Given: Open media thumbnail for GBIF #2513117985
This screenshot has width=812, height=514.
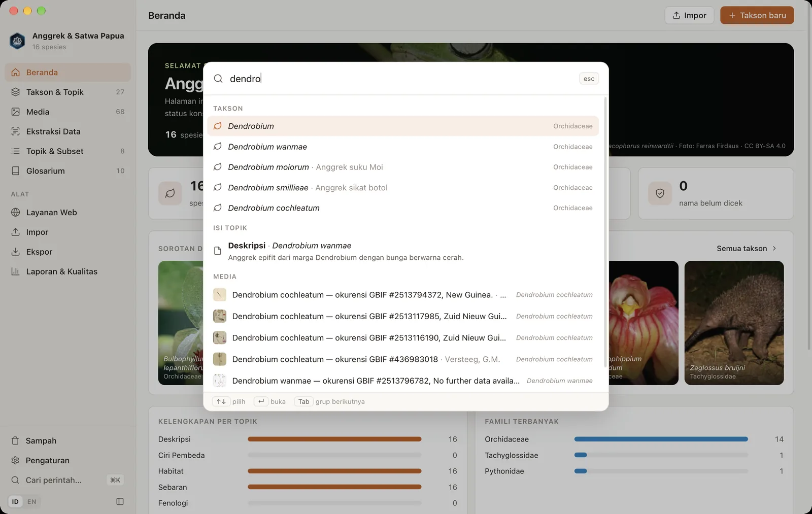Looking at the screenshot, I should [x=220, y=316].
